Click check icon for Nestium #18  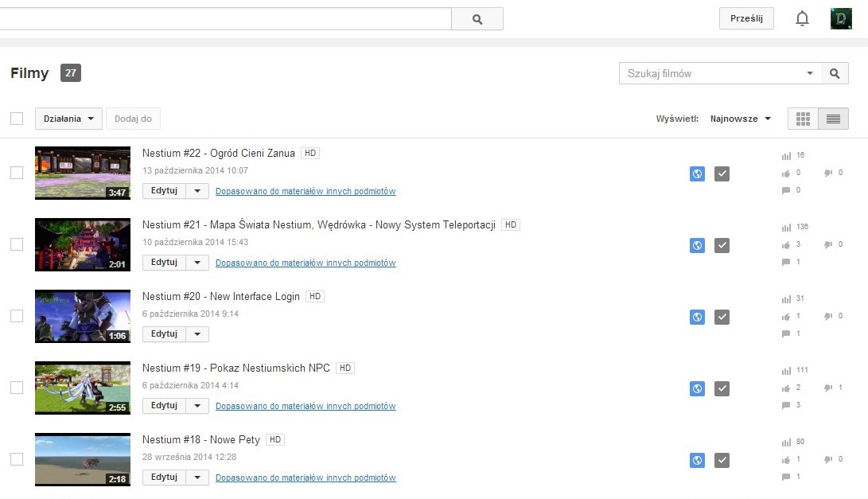722,460
